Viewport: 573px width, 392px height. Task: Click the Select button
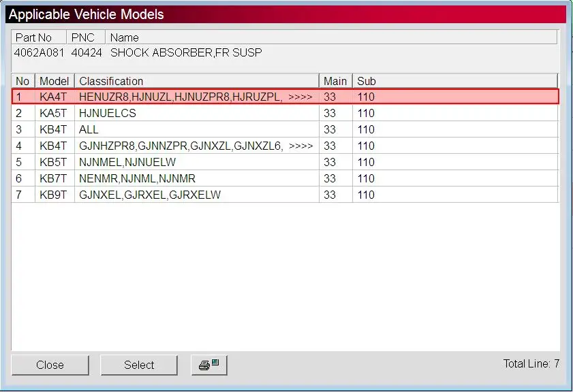(x=139, y=365)
